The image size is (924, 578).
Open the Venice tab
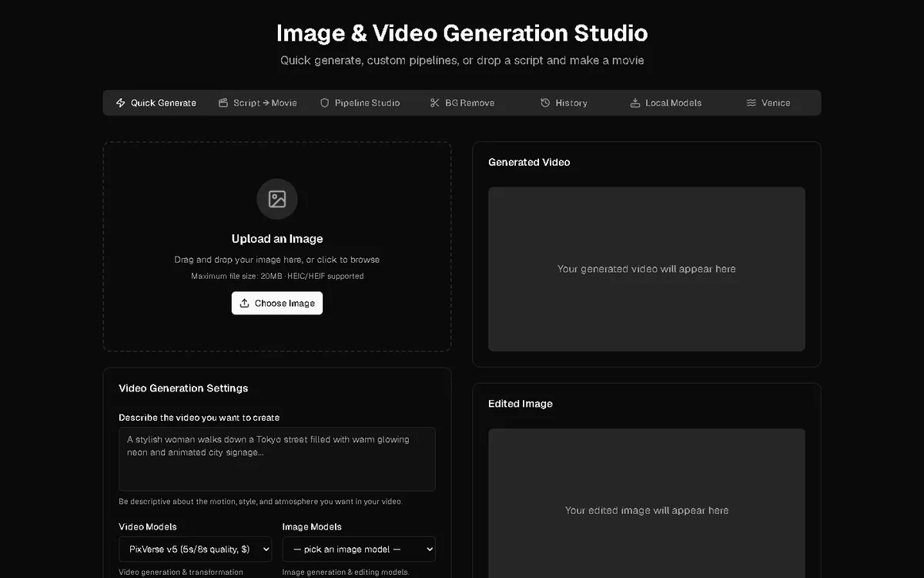768,102
